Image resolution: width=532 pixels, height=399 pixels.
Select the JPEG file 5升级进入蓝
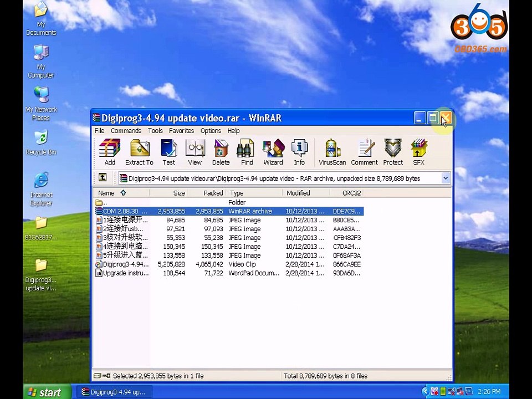click(x=229, y=255)
